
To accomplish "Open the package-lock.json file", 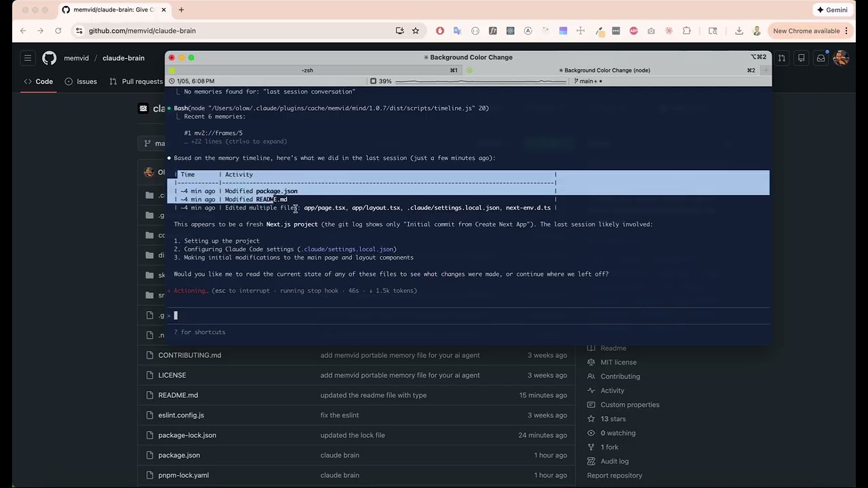I will [187, 435].
